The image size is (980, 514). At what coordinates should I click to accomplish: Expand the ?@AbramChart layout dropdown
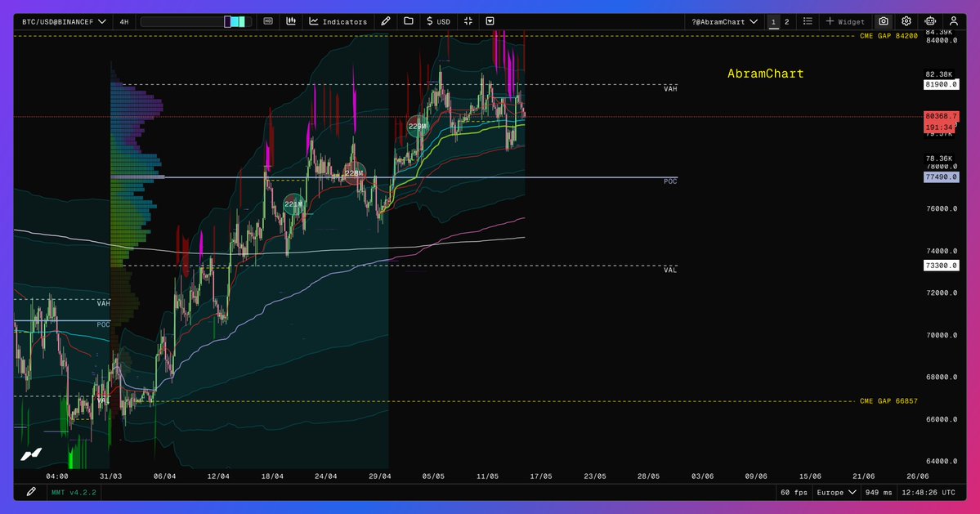point(724,22)
